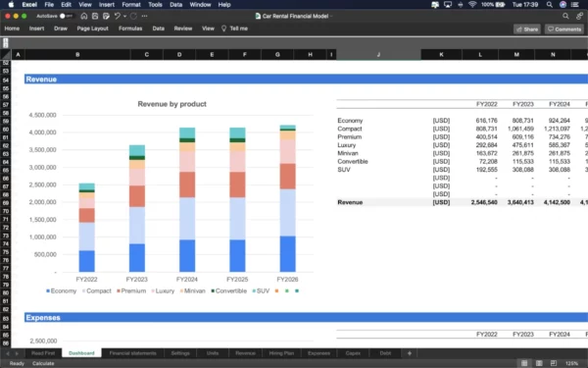This screenshot has height=368, width=588.
Task: Select the Hiring Plan sheet tab
Action: tap(281, 353)
